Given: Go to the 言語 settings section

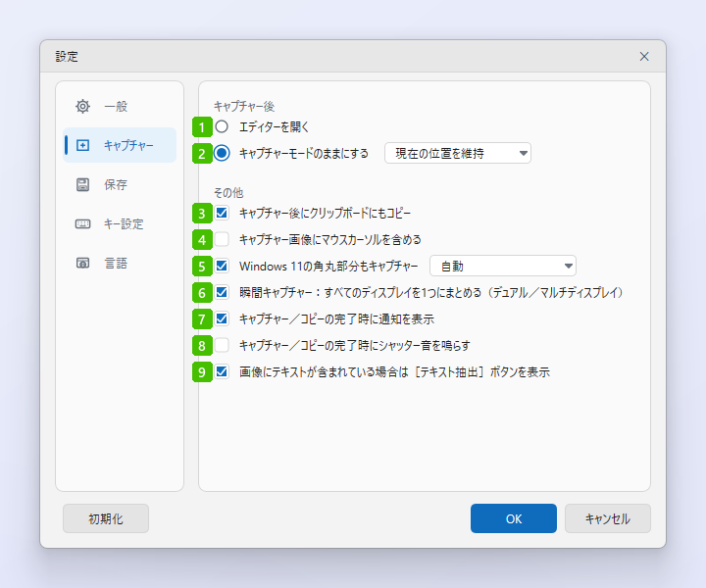Looking at the screenshot, I should click(120, 264).
